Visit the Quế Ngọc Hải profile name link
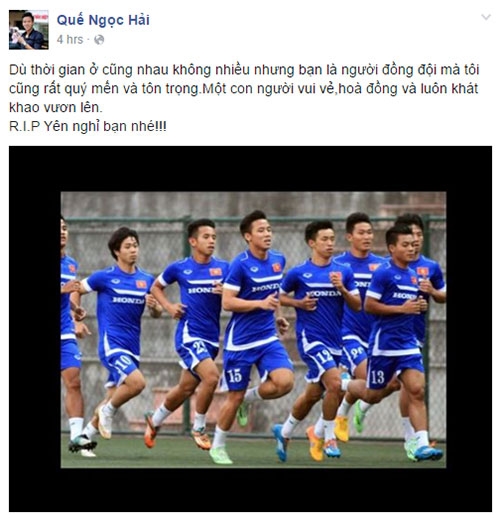Image resolution: width=500 pixels, height=518 pixels. click(103, 20)
